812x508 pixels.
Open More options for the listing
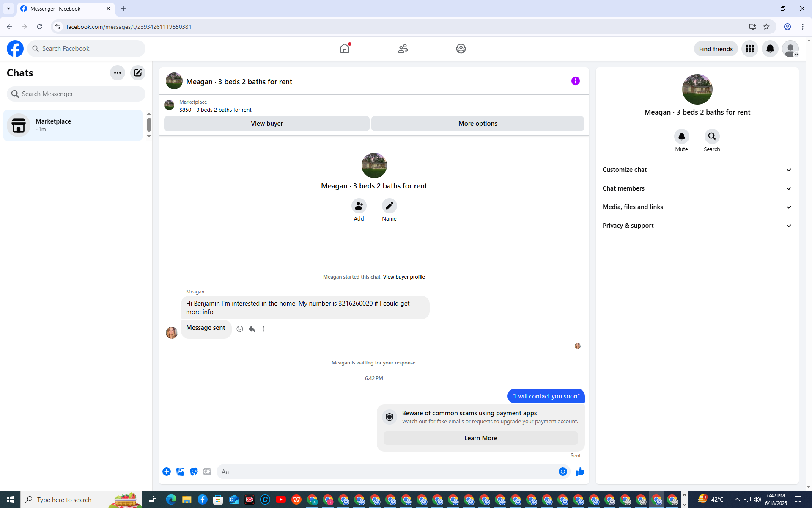478,124
